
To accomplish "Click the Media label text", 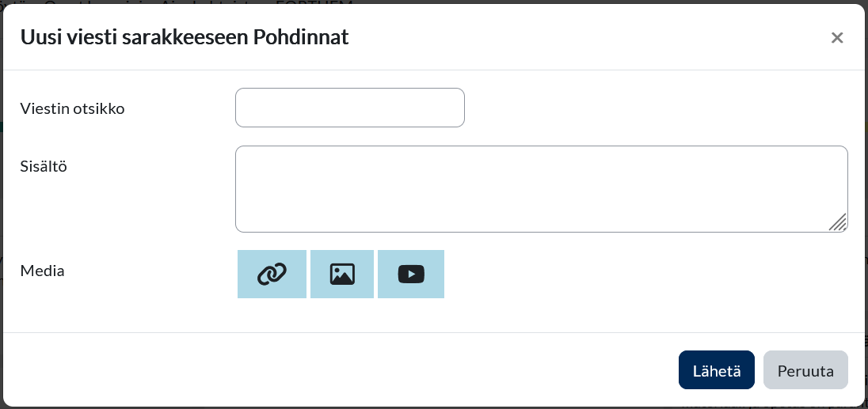I will tap(43, 271).
